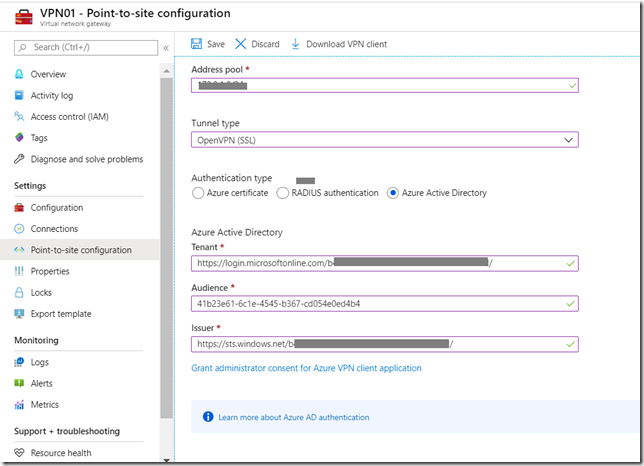Open the Tunnel type dropdown
Viewport: 644px width, 466px height.
[385, 140]
